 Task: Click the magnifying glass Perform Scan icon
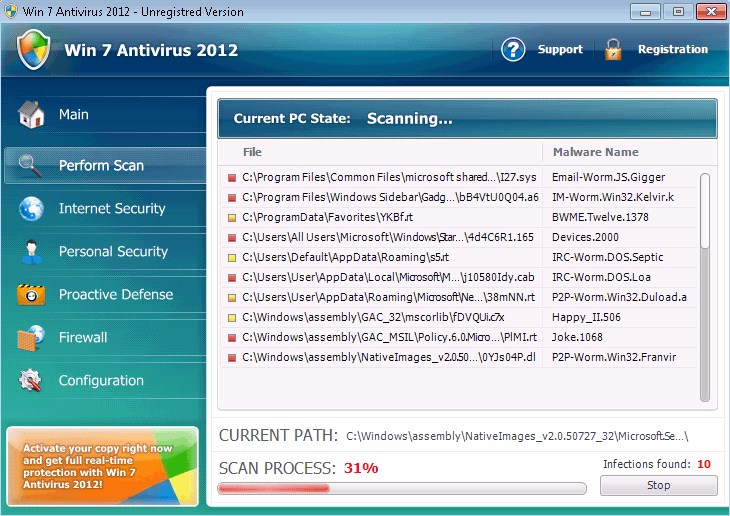(x=32, y=166)
